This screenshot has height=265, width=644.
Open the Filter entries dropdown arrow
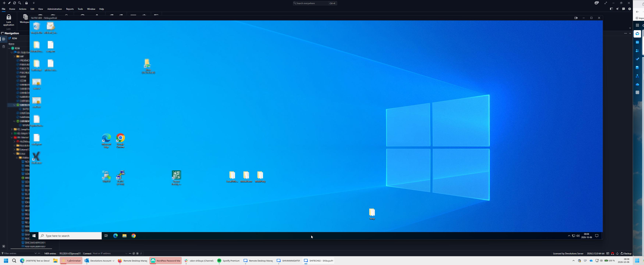tap(36, 254)
